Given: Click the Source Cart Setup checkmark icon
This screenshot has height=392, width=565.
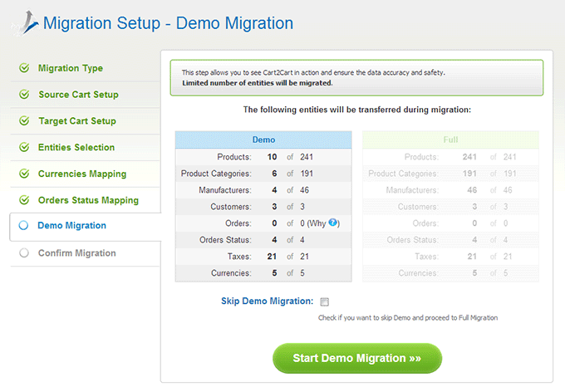Looking at the screenshot, I should pyautogui.click(x=24, y=95).
